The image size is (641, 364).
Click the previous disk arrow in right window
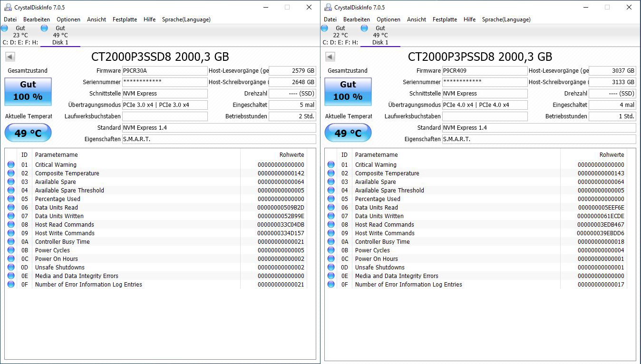pyautogui.click(x=330, y=57)
